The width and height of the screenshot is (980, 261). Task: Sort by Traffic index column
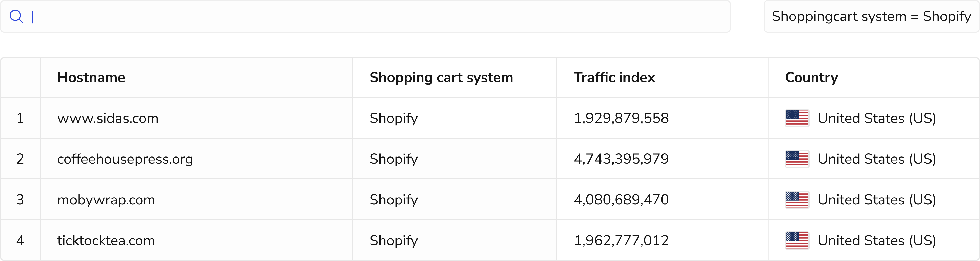(x=614, y=77)
